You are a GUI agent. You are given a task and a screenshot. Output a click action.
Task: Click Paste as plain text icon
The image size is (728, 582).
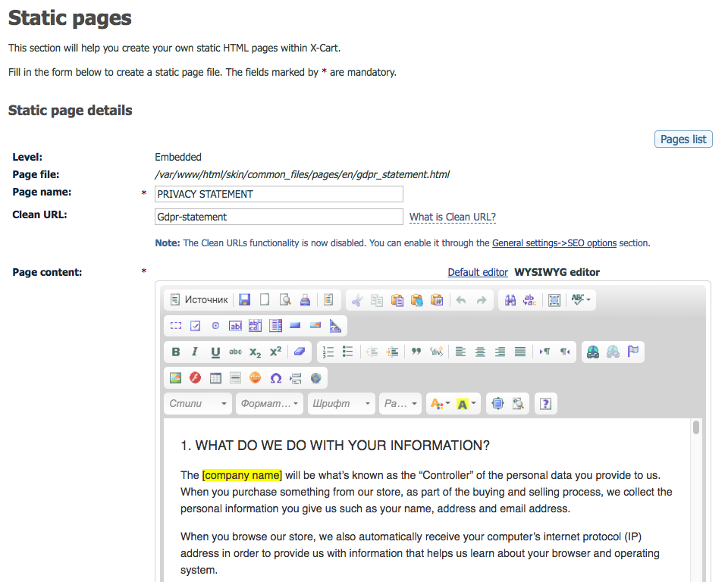[x=417, y=300]
